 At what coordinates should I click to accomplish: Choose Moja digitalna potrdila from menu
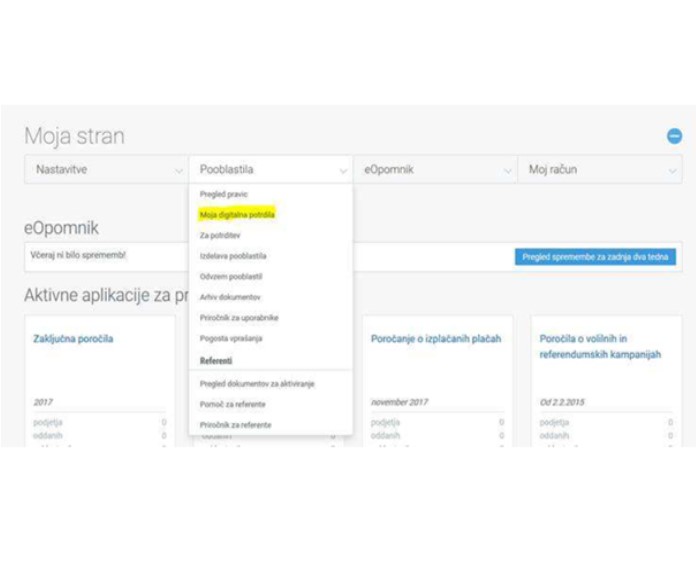coord(237,214)
